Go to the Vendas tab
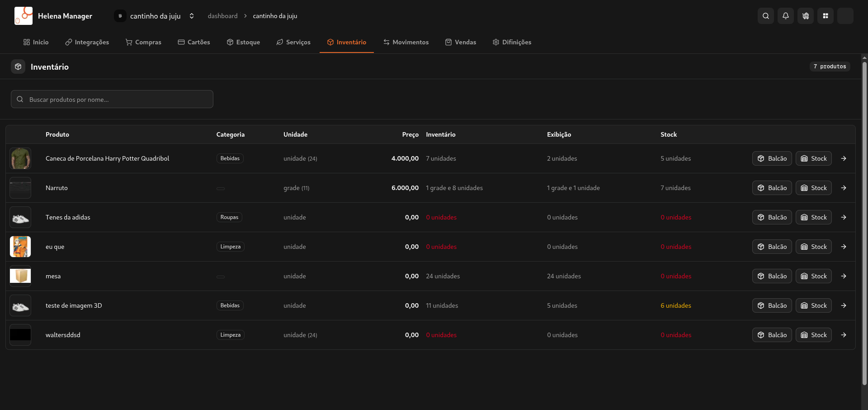Viewport: 868px width, 410px height. point(460,42)
